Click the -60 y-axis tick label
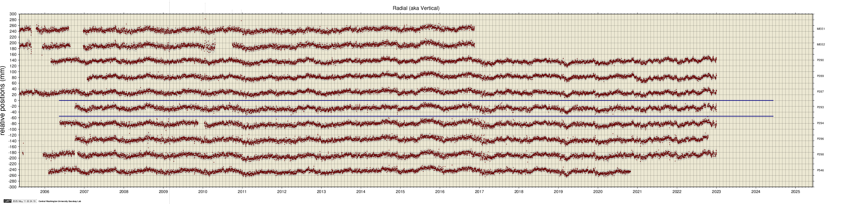 [x=13, y=118]
